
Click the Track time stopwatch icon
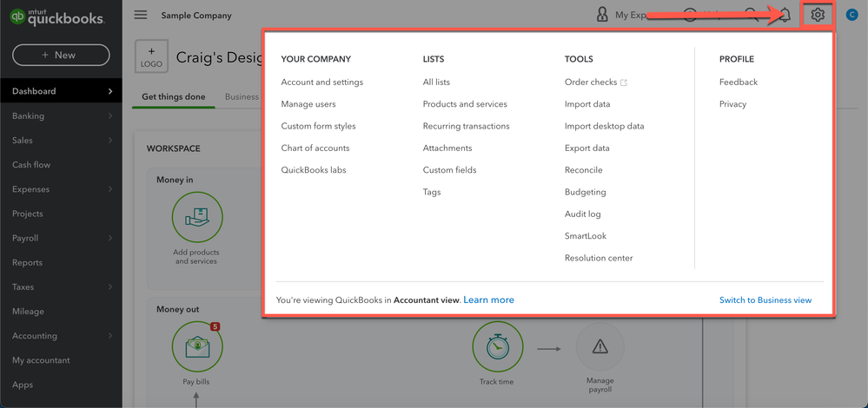coord(497,346)
